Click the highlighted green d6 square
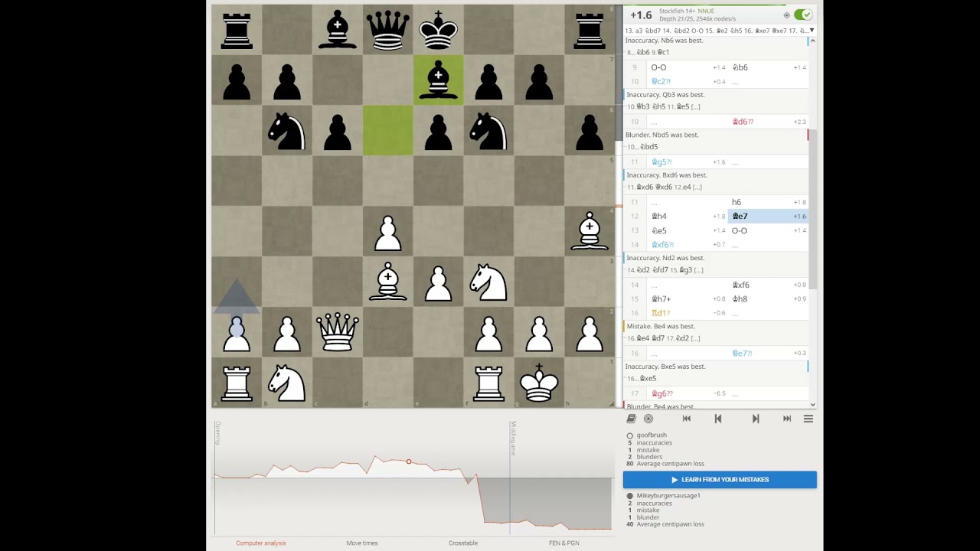 [387, 130]
